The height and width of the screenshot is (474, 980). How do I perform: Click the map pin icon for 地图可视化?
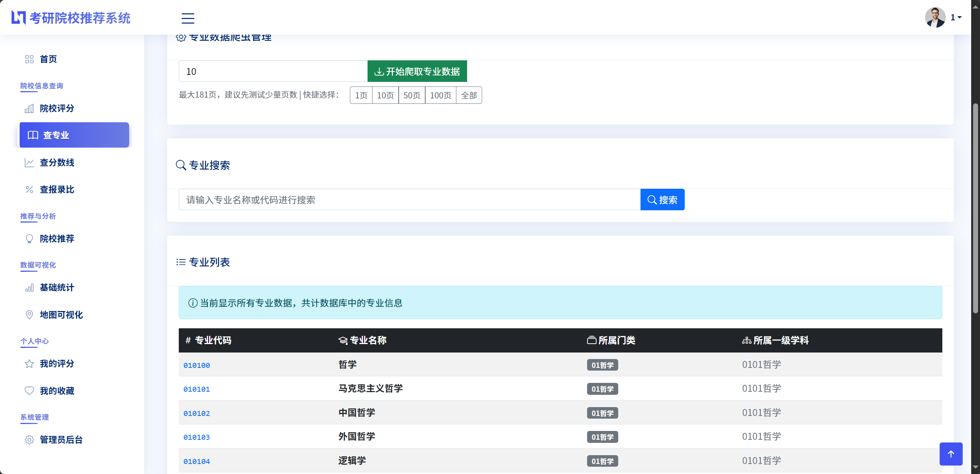(29, 314)
